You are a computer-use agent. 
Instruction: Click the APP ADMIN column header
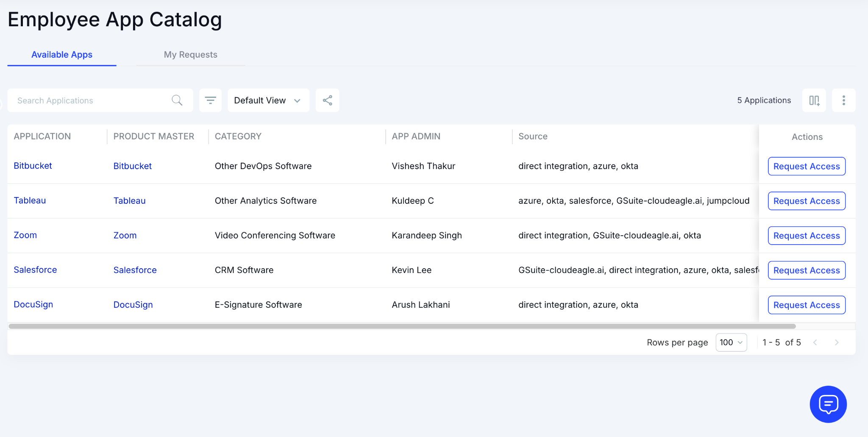pyautogui.click(x=416, y=136)
